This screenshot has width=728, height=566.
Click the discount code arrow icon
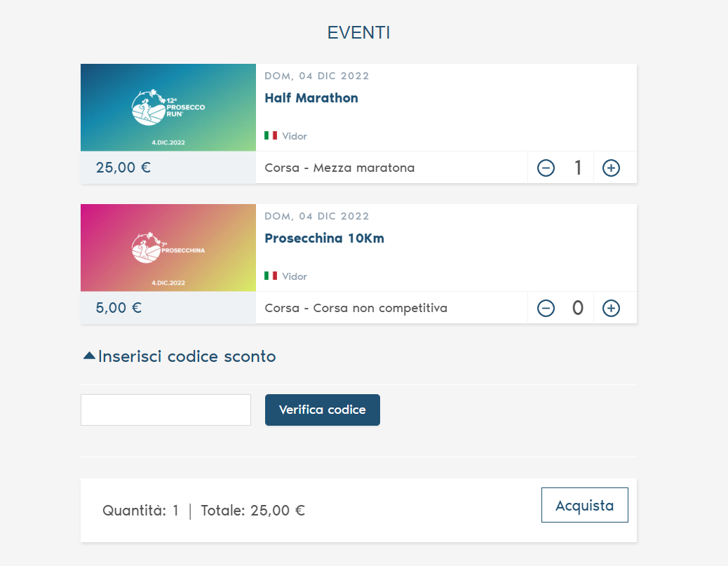(89, 356)
